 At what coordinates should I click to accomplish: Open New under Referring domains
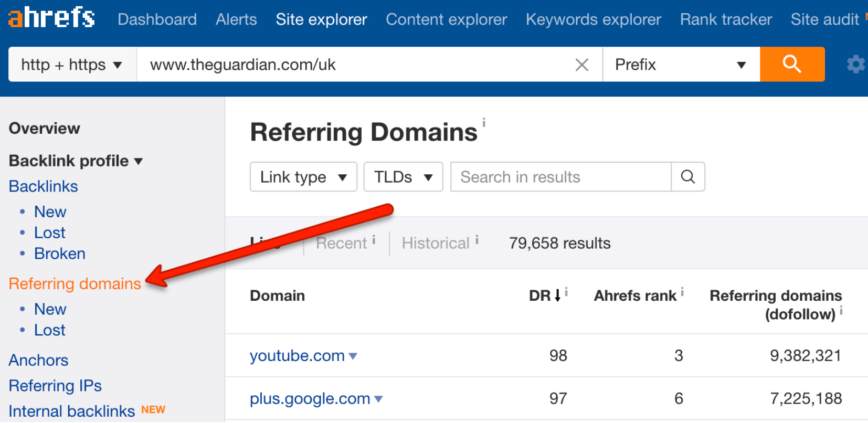click(x=50, y=309)
